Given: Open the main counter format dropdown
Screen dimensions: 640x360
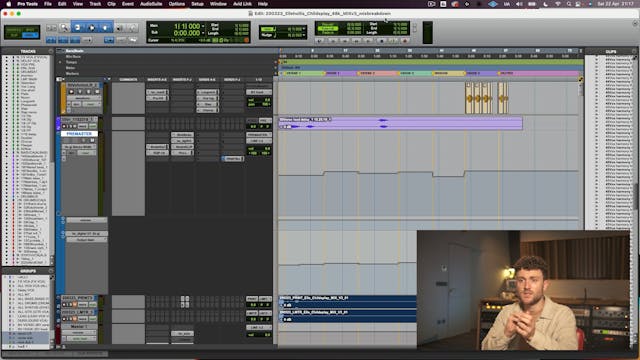Looking at the screenshot, I should pos(203,27).
